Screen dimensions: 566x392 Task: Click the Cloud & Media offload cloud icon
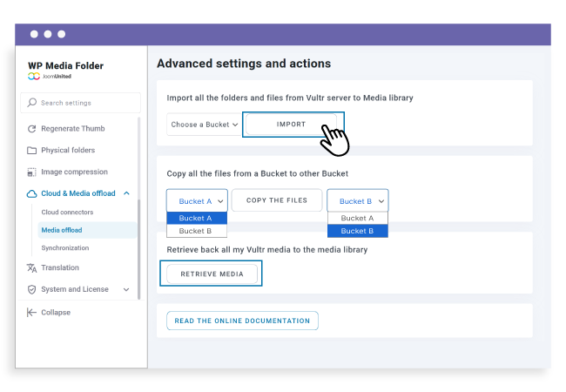tap(31, 194)
